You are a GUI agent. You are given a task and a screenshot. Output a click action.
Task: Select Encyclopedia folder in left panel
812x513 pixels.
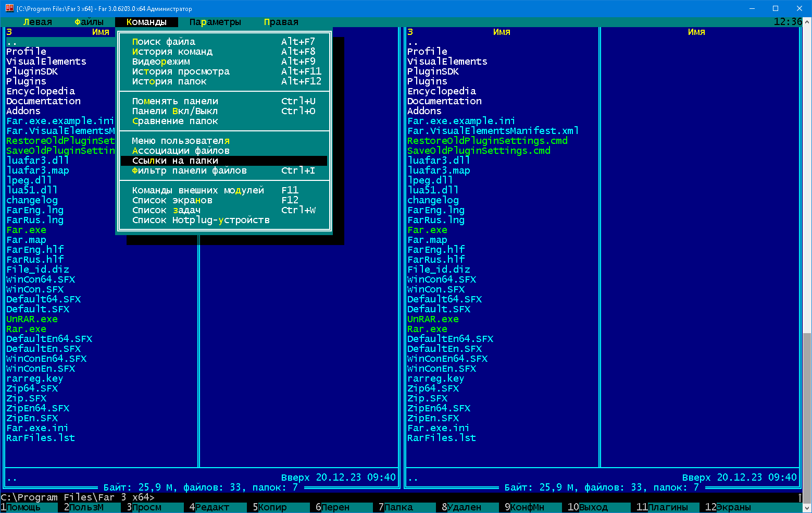click(x=41, y=91)
